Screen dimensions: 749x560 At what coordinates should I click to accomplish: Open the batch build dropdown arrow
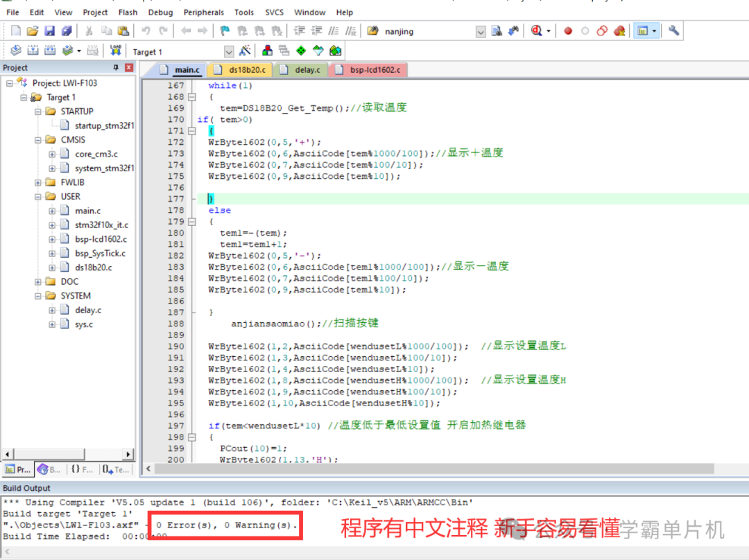[x=79, y=51]
